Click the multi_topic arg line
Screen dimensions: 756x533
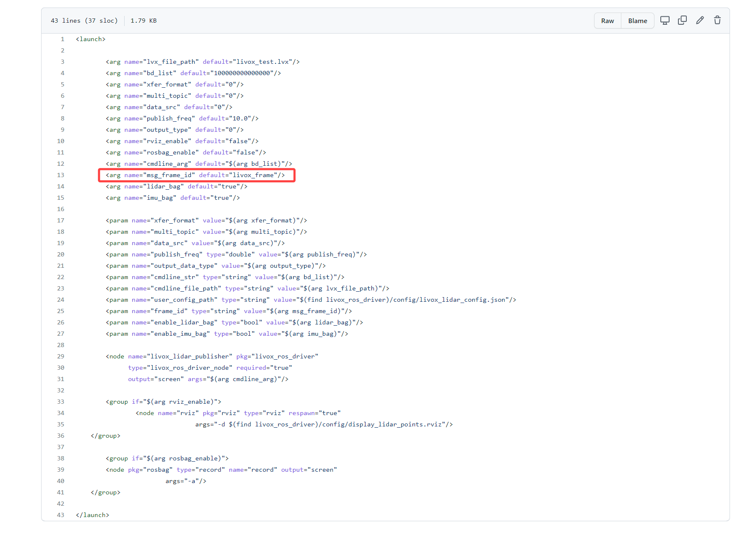tap(175, 96)
